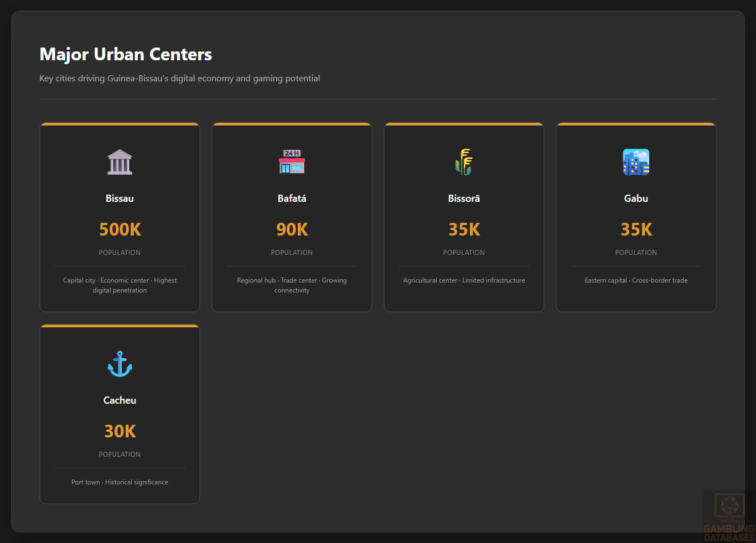The width and height of the screenshot is (756, 543).
Task: Click the 30K population figure
Action: click(120, 431)
